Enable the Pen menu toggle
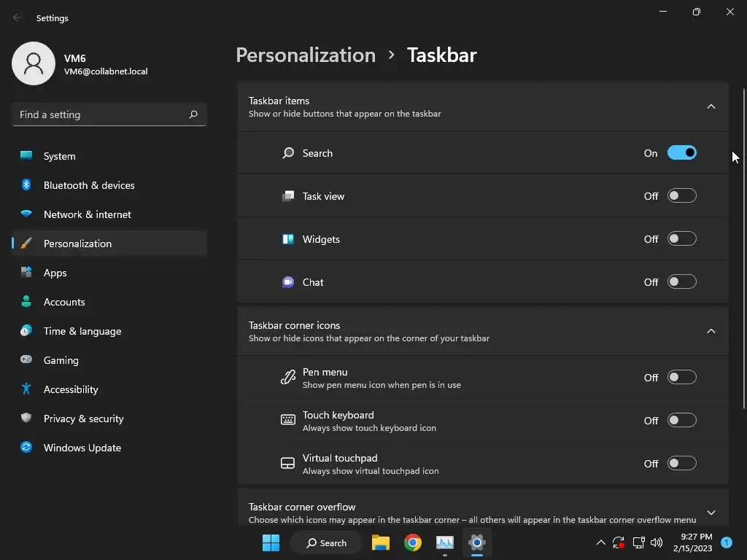This screenshot has height=560, width=747. click(x=682, y=377)
